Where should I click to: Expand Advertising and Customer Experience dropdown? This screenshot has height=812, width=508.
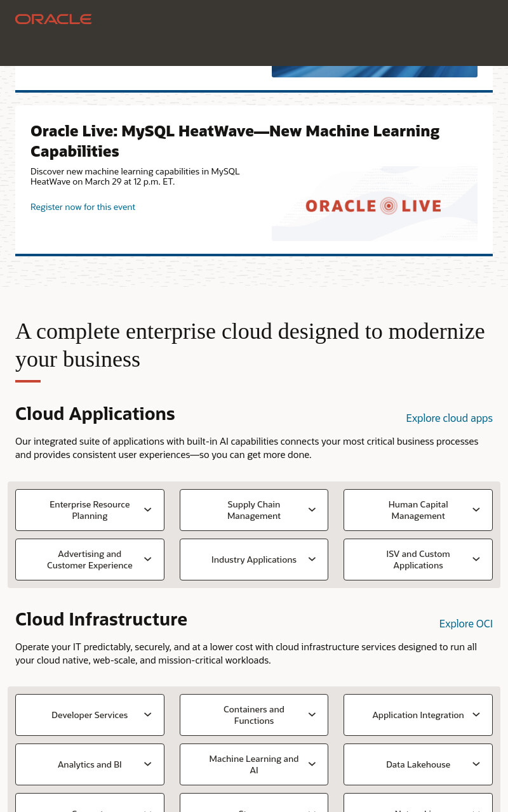click(90, 560)
